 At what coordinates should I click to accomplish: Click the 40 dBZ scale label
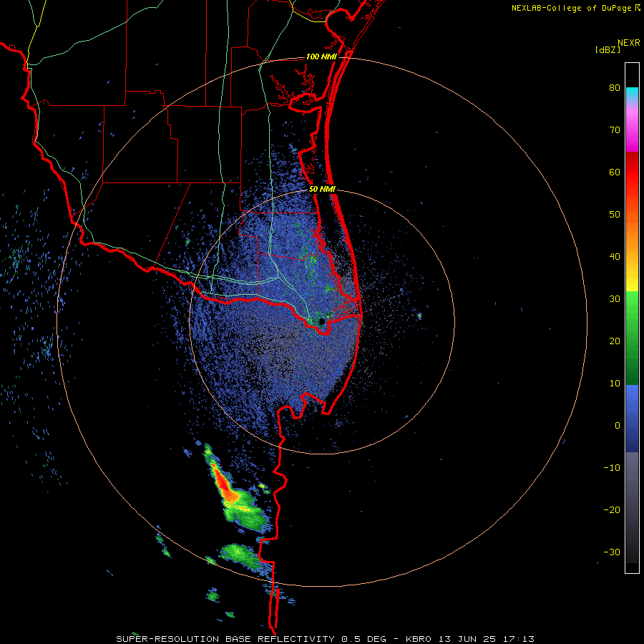[615, 257]
